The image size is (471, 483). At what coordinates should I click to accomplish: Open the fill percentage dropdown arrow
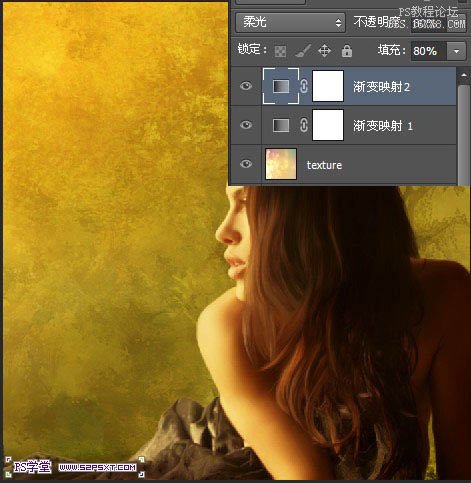point(456,51)
